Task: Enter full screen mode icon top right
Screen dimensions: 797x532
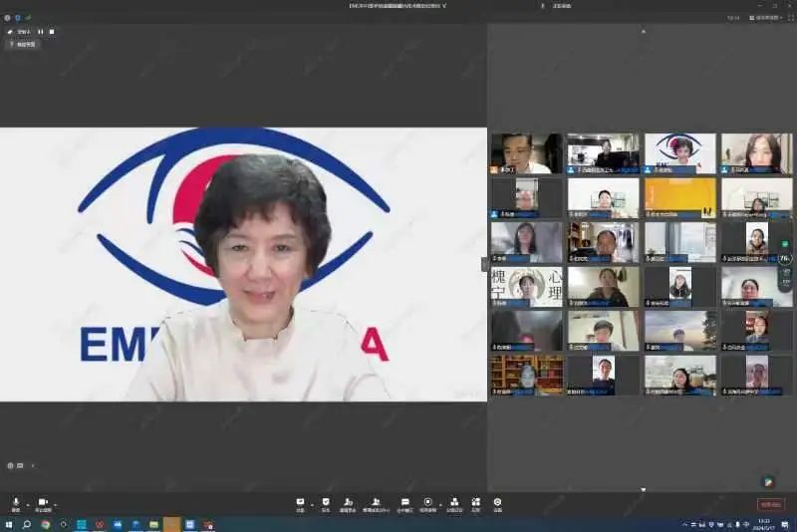Action: pyautogui.click(x=791, y=18)
